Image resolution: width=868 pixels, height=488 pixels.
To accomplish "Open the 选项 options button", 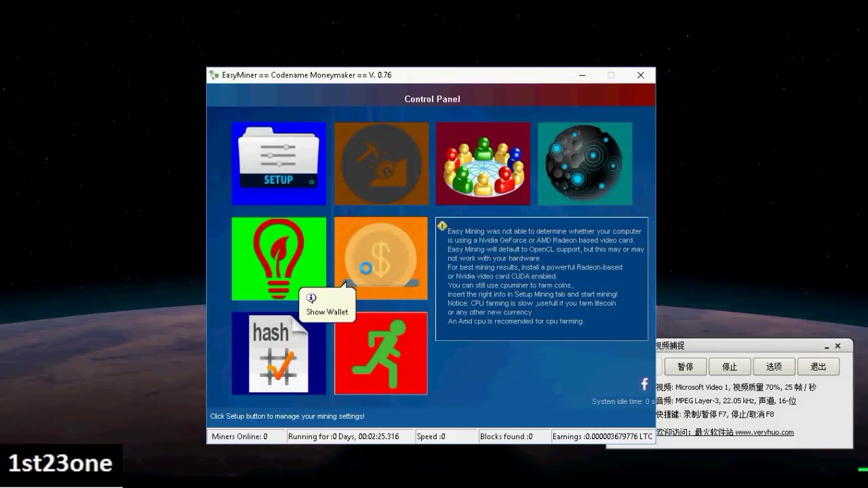I will pyautogui.click(x=774, y=367).
